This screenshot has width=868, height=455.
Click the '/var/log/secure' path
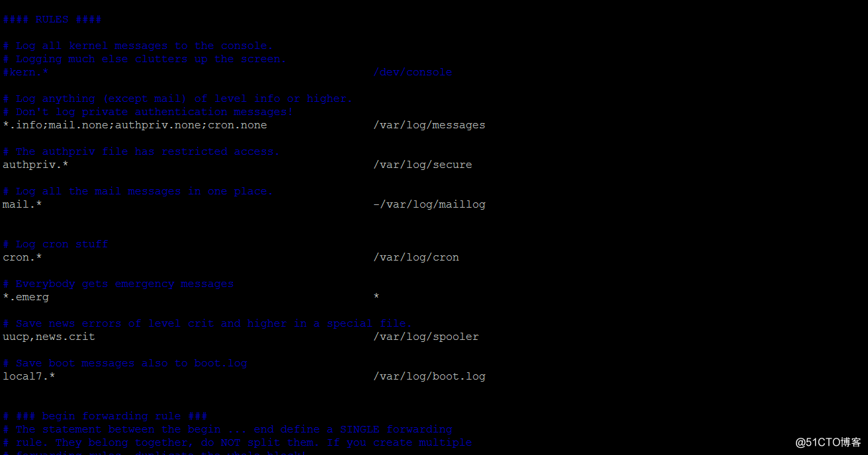(x=423, y=165)
